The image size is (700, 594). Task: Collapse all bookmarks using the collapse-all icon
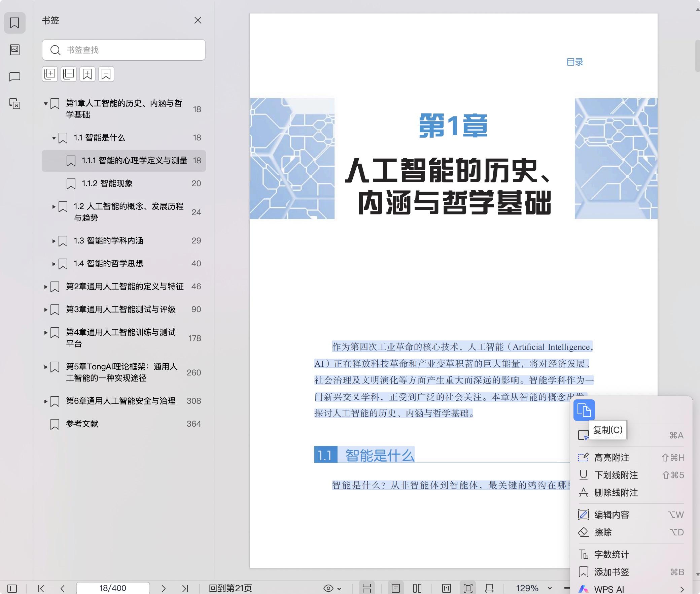click(69, 74)
